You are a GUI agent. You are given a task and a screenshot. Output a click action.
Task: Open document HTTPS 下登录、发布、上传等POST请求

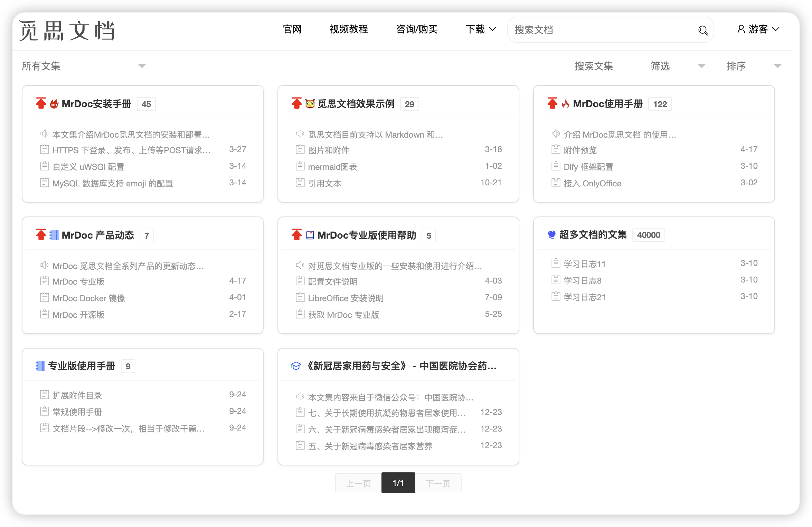pyautogui.click(x=131, y=150)
